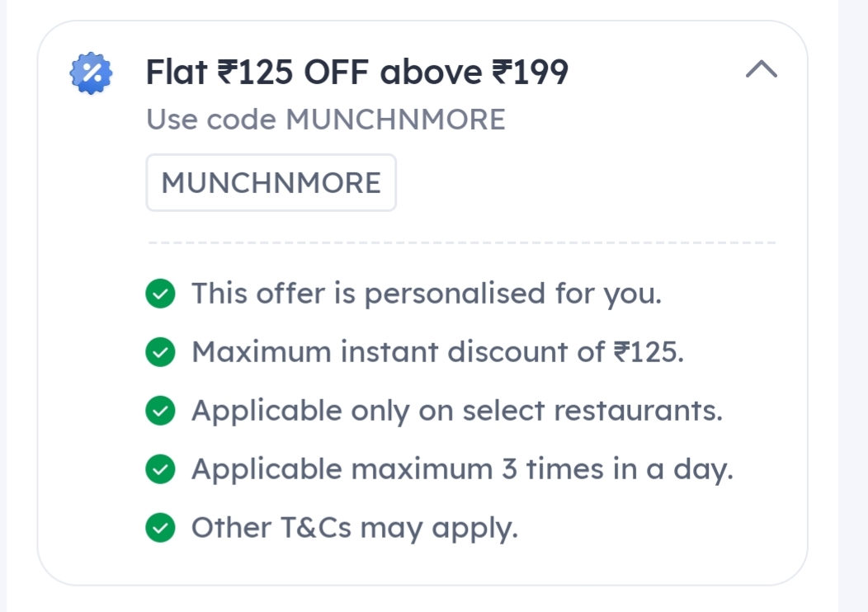868x612 pixels.
Task: Click the "Maximum instant discount of ₹125" line
Action: click(x=437, y=352)
